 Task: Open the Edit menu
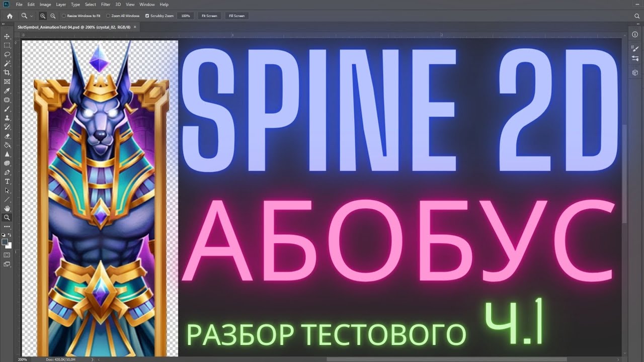pyautogui.click(x=31, y=5)
